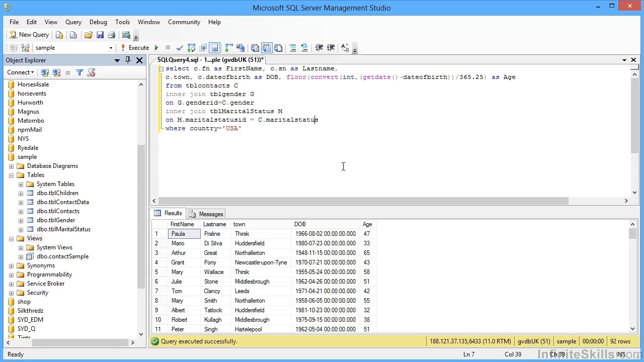Expand the Database Diagrams node
Screen dimensions: 644x362
tap(11, 166)
